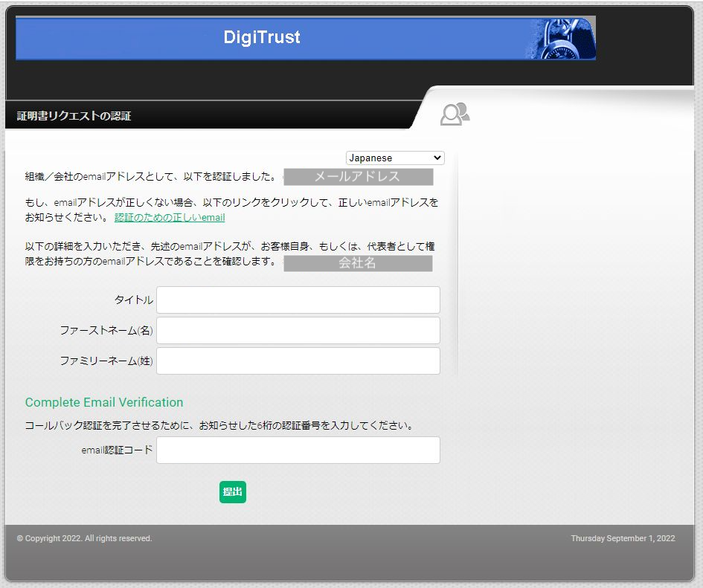Screen dimensions: 703x588
Task: Click the Copyright 2022 footer text
Action: pos(84,538)
